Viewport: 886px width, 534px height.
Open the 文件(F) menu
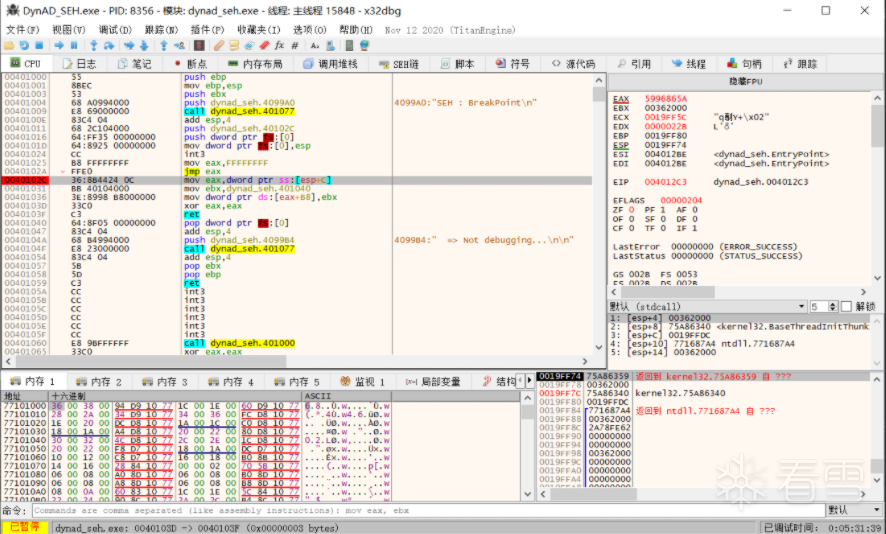[23, 30]
